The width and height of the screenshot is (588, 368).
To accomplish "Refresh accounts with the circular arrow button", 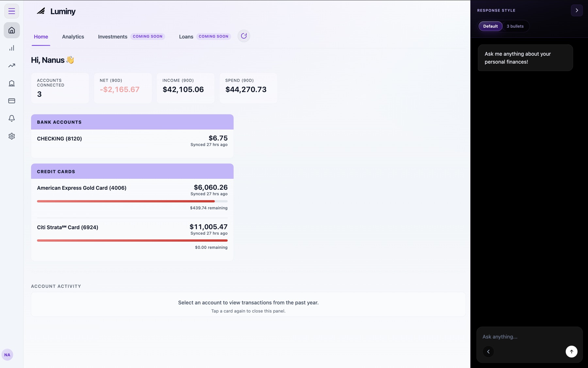I will pos(244,36).
